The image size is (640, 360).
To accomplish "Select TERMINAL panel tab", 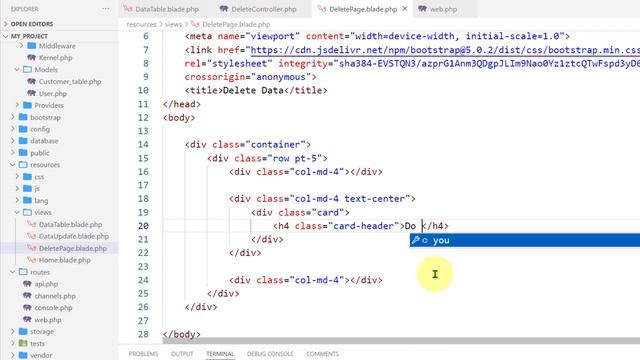I will [220, 354].
